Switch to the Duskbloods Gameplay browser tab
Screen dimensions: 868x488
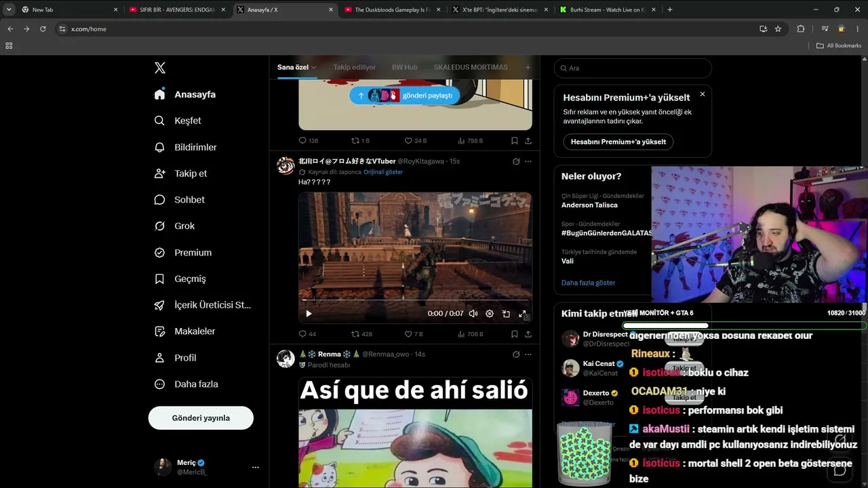[393, 9]
